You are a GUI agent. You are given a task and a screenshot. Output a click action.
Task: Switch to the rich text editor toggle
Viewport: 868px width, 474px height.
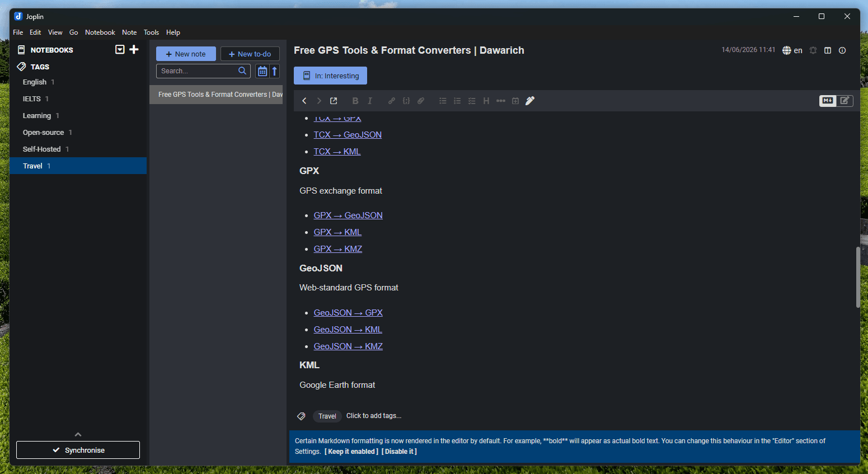pos(844,101)
